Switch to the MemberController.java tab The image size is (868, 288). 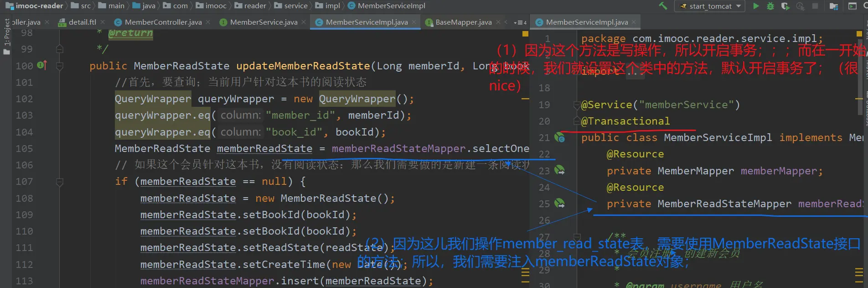coord(163,22)
